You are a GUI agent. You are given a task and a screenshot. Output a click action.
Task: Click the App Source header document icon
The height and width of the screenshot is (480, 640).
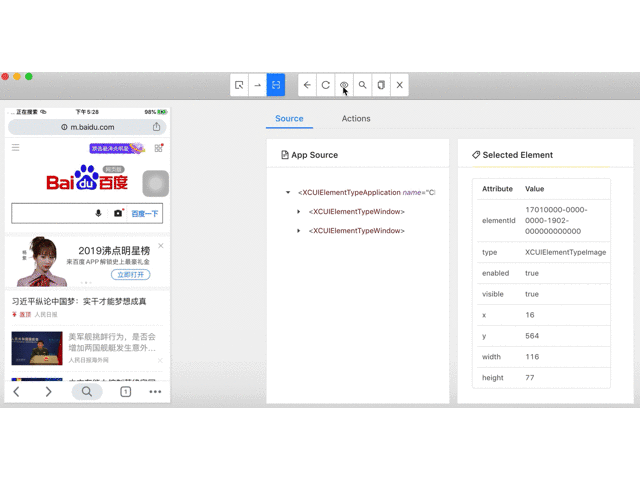[x=284, y=155]
